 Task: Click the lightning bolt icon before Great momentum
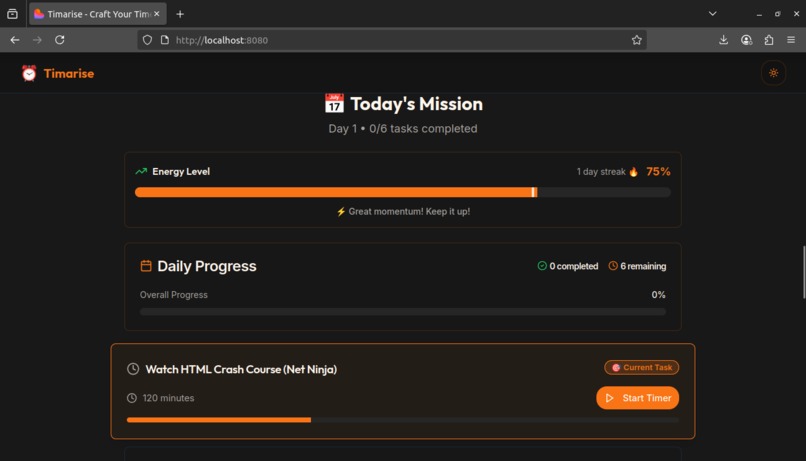pyautogui.click(x=340, y=212)
